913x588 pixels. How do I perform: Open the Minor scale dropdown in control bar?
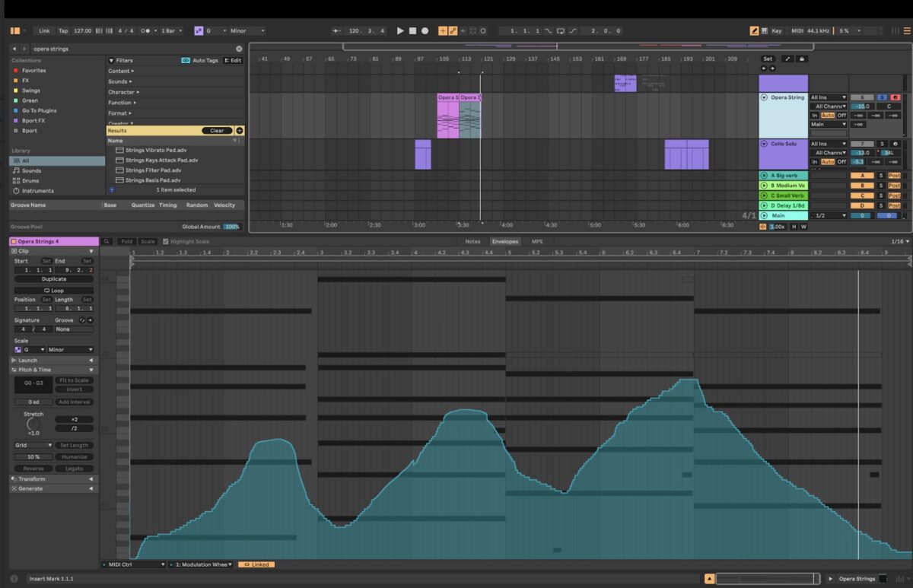point(248,31)
